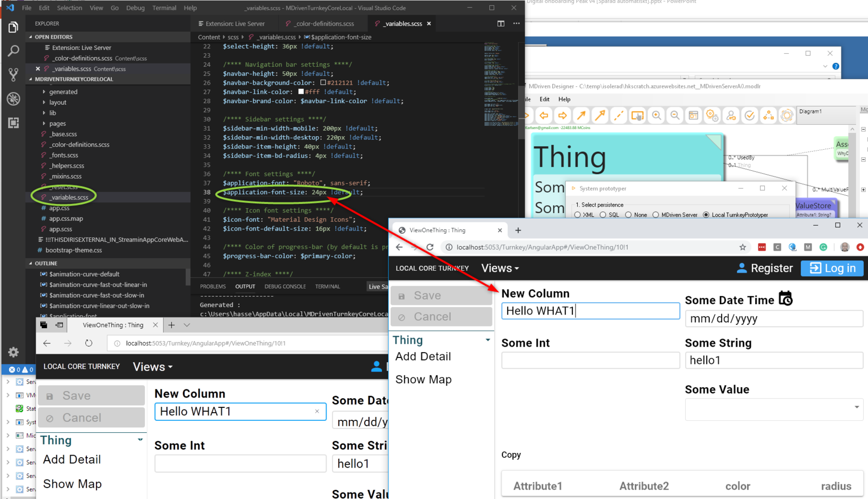This screenshot has width=868, height=499.
Task: Split the VS Code editor
Action: tap(501, 23)
